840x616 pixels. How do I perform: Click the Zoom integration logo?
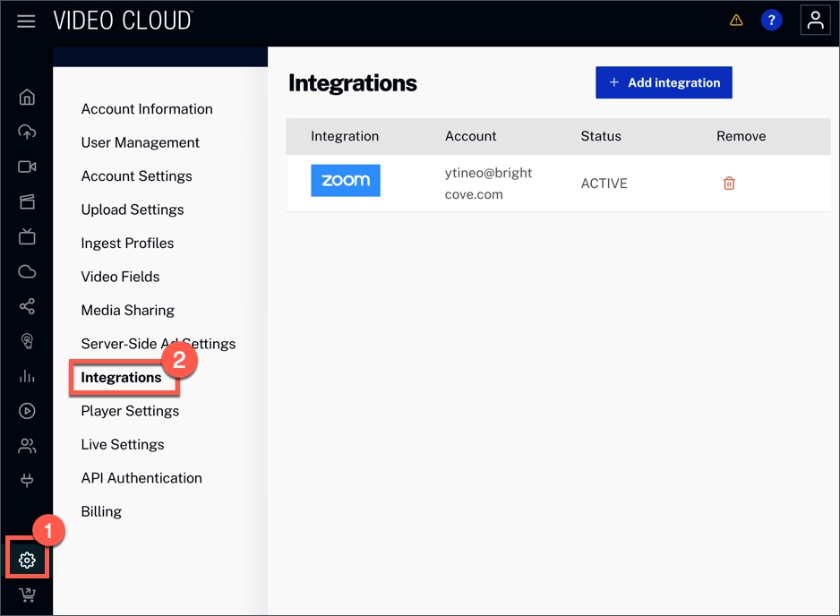pos(345,180)
